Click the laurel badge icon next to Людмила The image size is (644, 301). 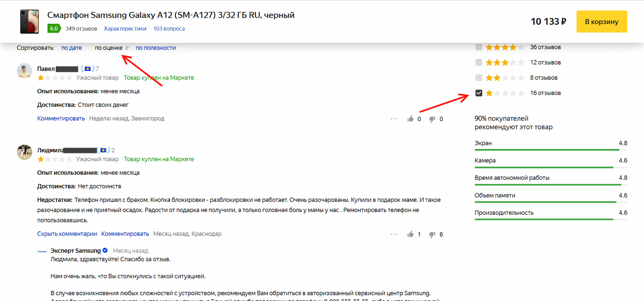pos(103,150)
